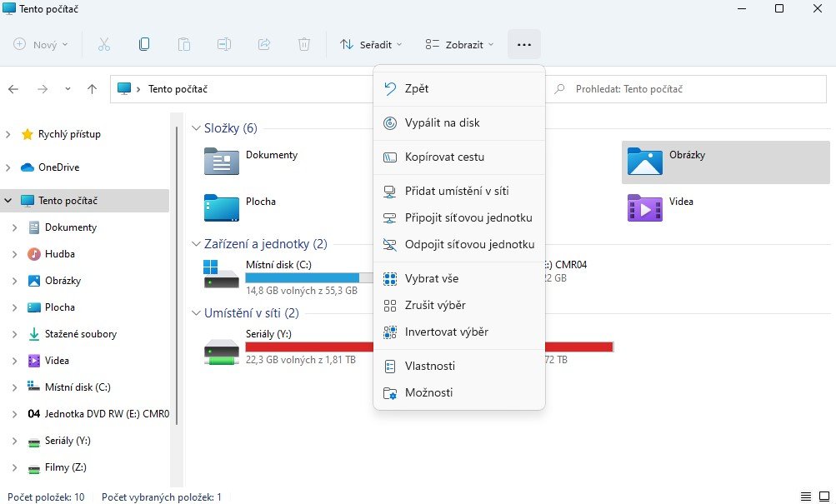
Task: Expand the Seriály (Y:) tree node
Action: [15, 441]
